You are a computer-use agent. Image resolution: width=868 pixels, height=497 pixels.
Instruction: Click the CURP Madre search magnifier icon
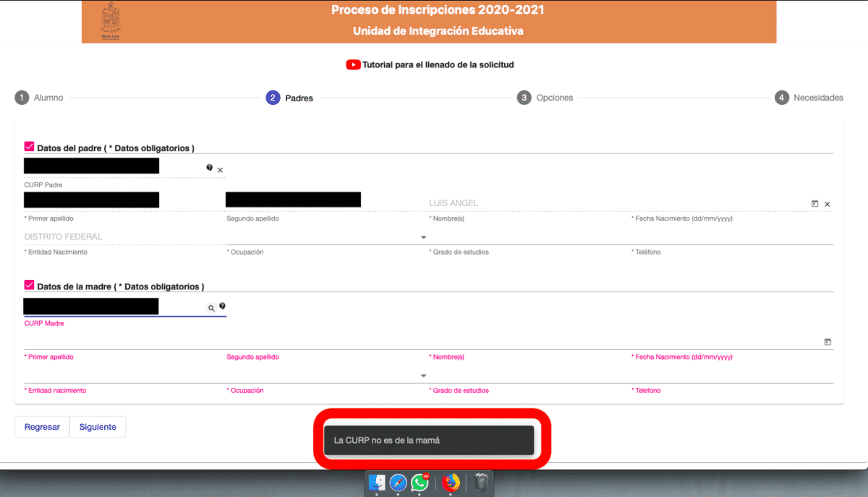tap(212, 308)
